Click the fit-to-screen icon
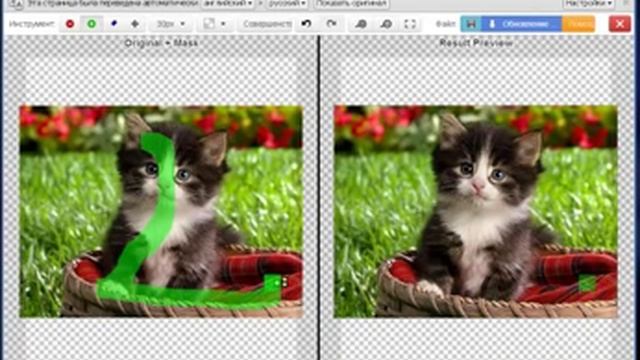This screenshot has width=640, height=360. coord(410,24)
